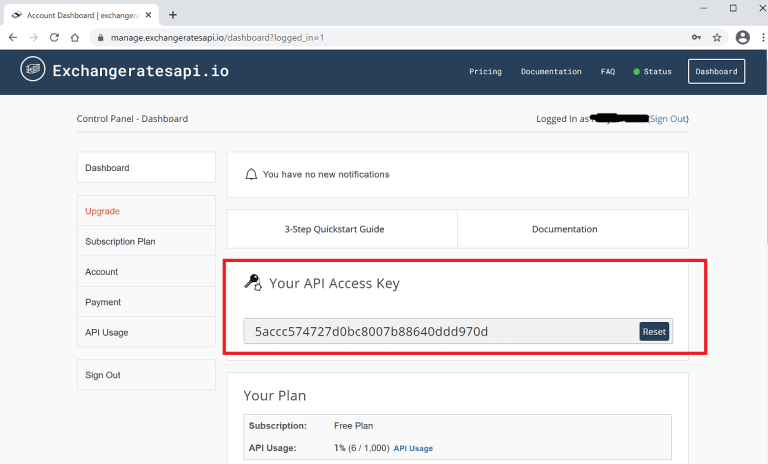Click the notification bell icon

251,174
